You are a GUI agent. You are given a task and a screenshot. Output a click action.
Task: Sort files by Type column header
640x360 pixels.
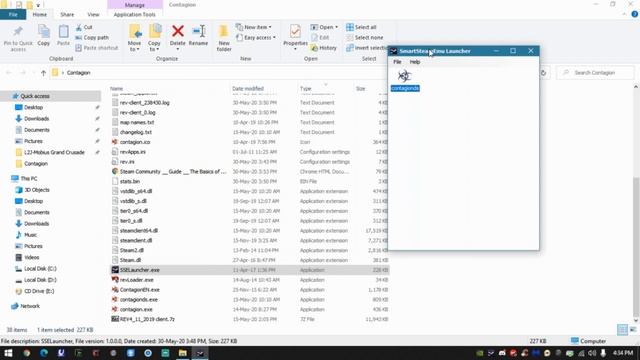pyautogui.click(x=306, y=89)
